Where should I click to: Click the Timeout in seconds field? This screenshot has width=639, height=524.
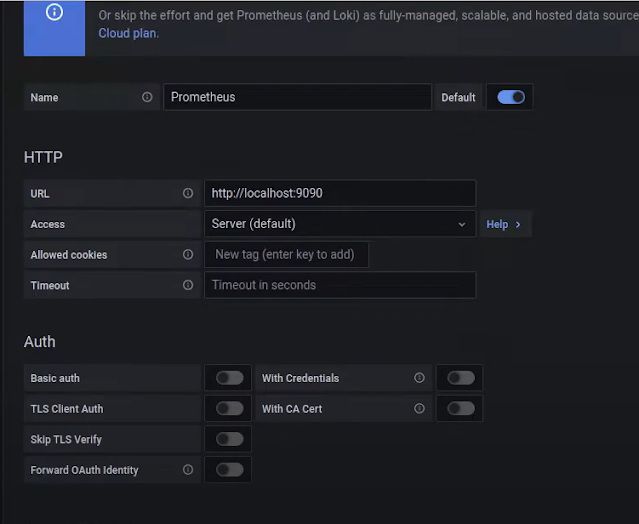coord(340,285)
